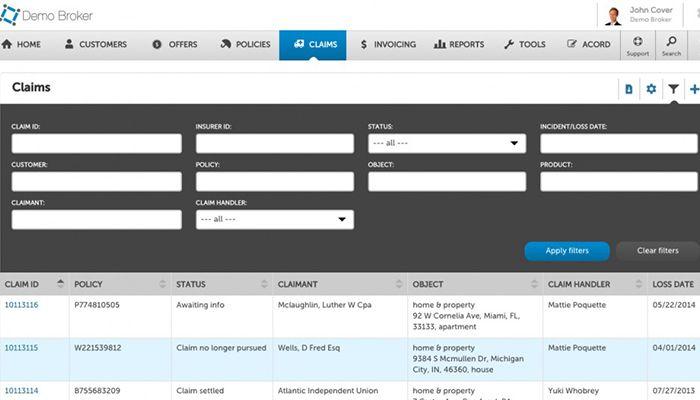The height and width of the screenshot is (400, 700).
Task: Open Claims settings gear icon
Action: tap(651, 89)
